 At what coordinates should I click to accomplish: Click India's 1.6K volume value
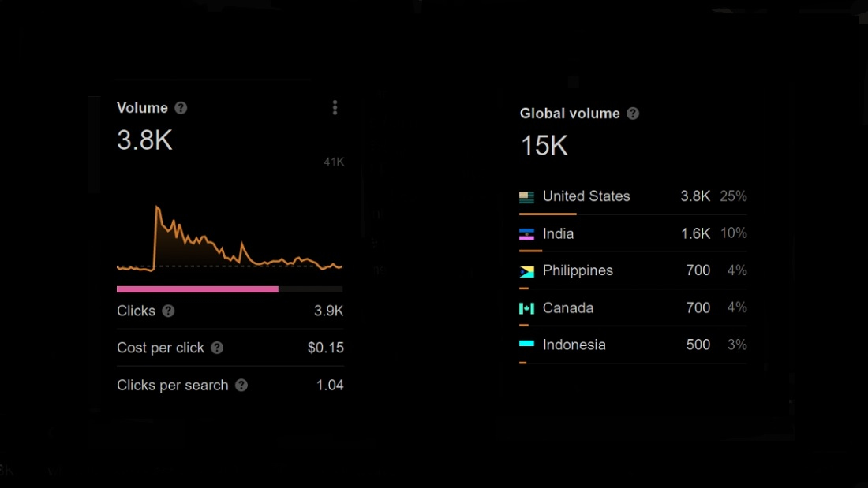point(695,234)
